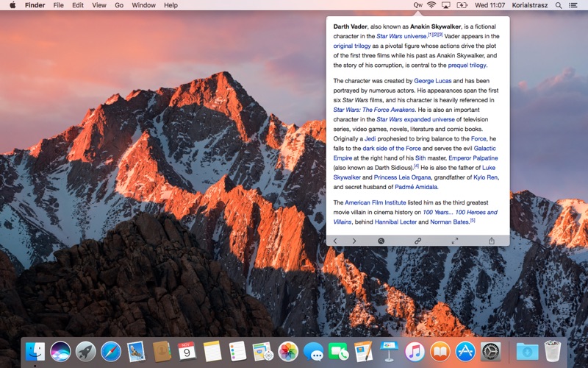Open iBooks in the Dock
Image resolution: width=588 pixels, height=368 pixels.
point(440,352)
